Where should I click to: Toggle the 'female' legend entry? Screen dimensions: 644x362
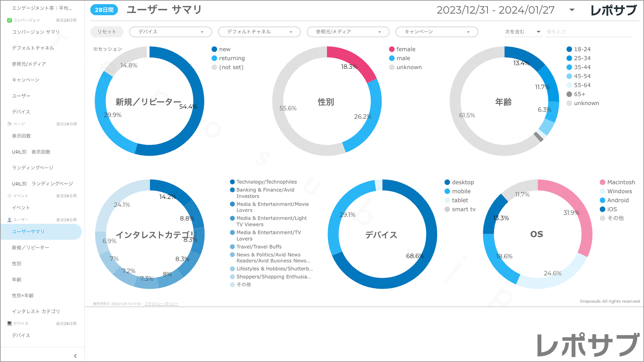[406, 49]
